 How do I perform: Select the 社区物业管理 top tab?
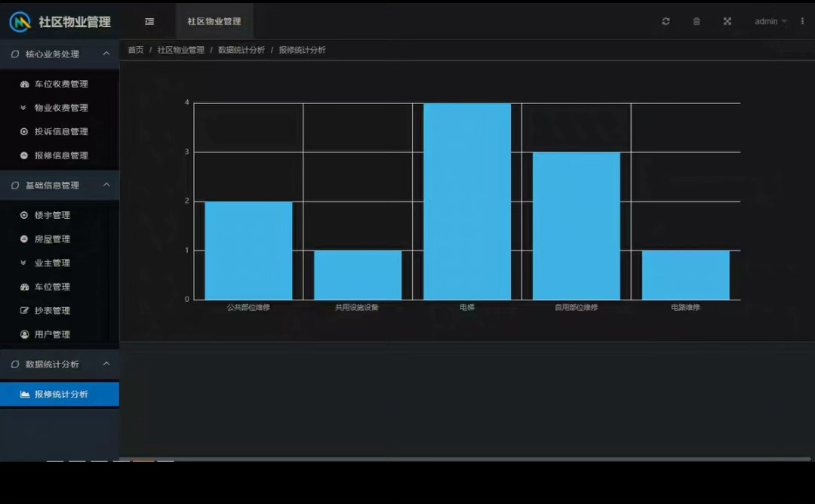(214, 21)
